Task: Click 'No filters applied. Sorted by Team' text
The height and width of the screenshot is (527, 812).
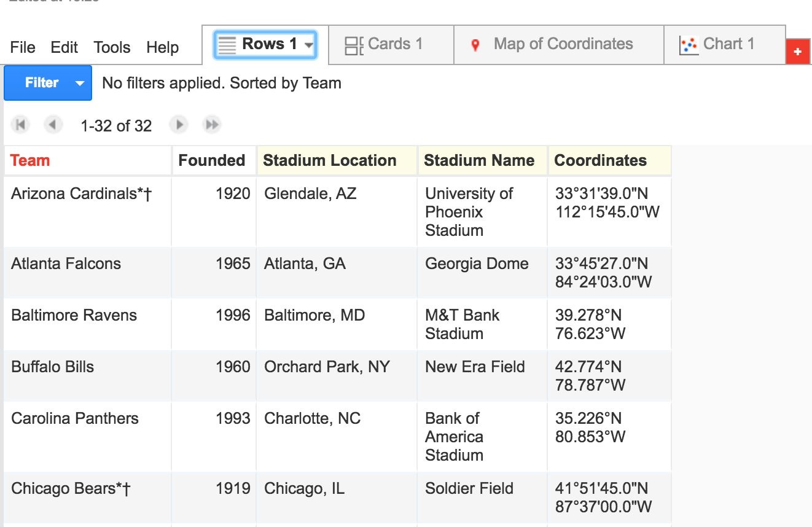Action: (x=222, y=83)
